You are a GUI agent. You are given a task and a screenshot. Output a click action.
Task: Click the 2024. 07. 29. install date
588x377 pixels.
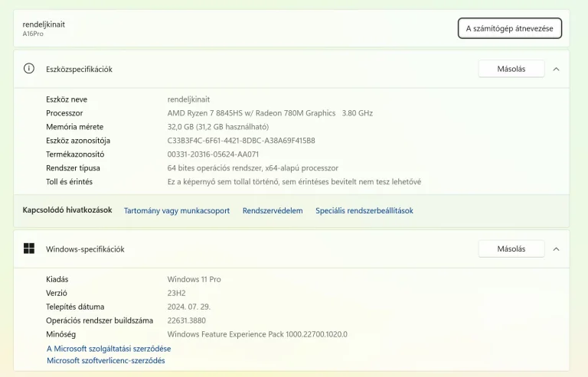point(189,307)
